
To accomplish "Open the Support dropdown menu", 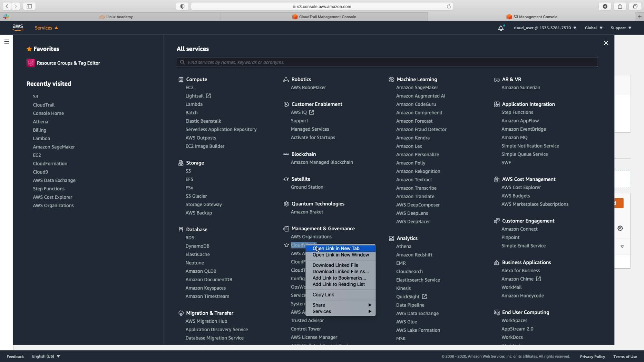I will [621, 28].
